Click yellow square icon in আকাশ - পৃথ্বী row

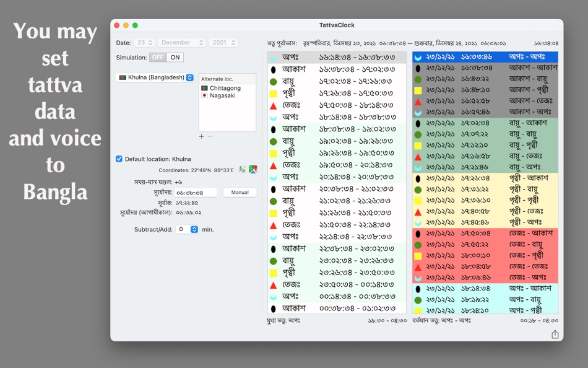click(x=418, y=90)
